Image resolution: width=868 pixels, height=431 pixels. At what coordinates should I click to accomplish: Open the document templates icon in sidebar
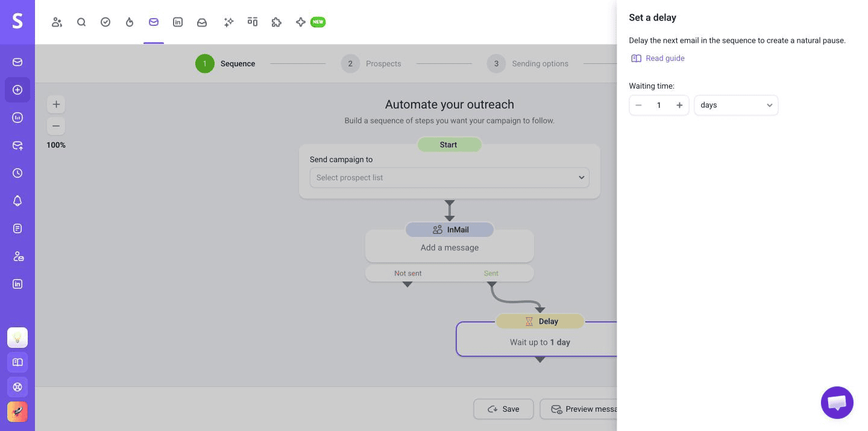coord(17,228)
